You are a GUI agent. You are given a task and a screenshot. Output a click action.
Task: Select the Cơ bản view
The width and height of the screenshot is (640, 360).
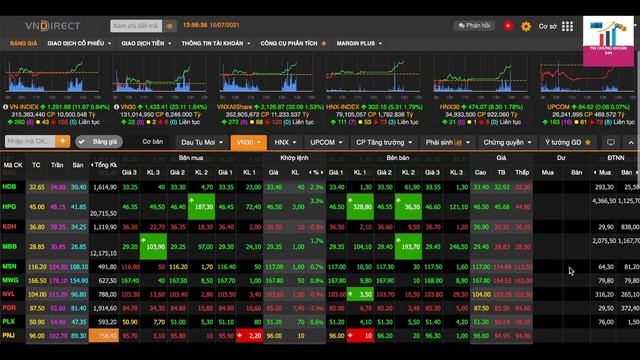coord(153,142)
